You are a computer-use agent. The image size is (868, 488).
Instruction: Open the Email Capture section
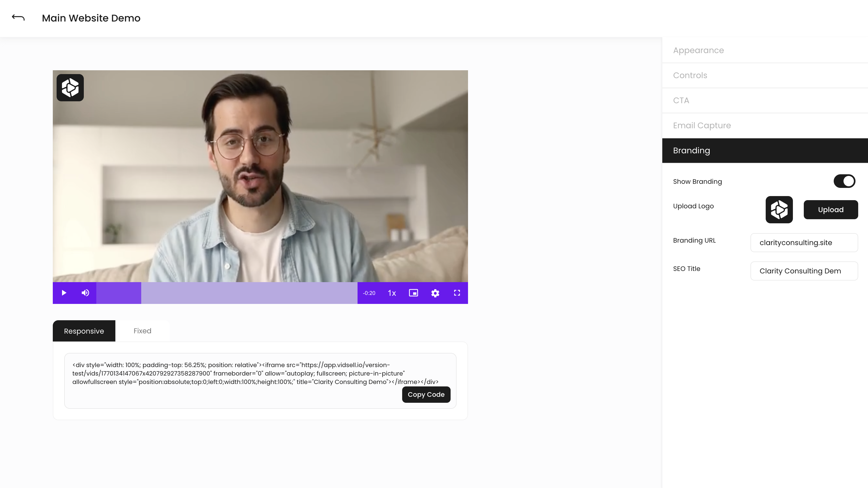coord(702,125)
